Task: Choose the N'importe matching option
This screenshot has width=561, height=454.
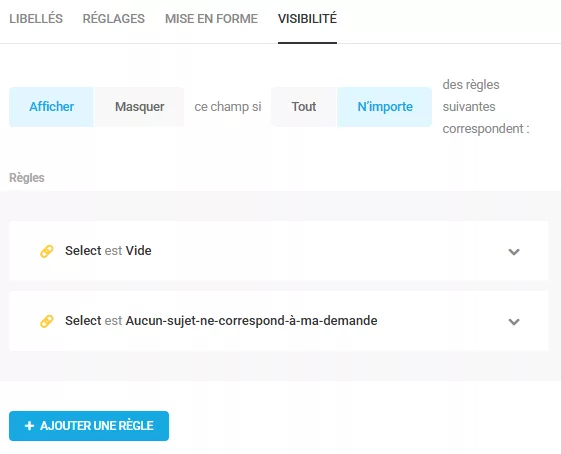Action: [385, 107]
